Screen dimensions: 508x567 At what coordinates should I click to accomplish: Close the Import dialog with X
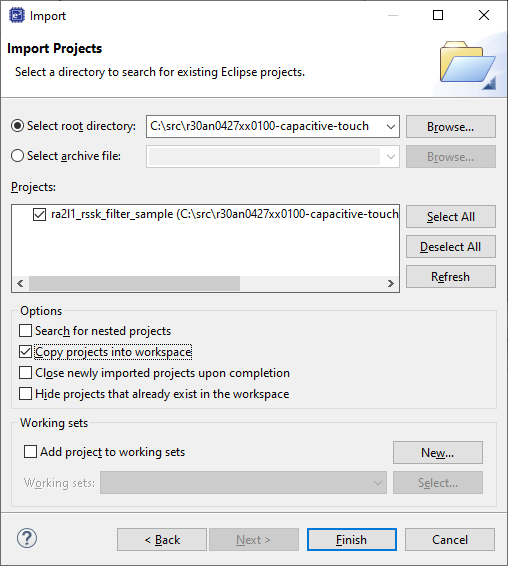pos(484,15)
